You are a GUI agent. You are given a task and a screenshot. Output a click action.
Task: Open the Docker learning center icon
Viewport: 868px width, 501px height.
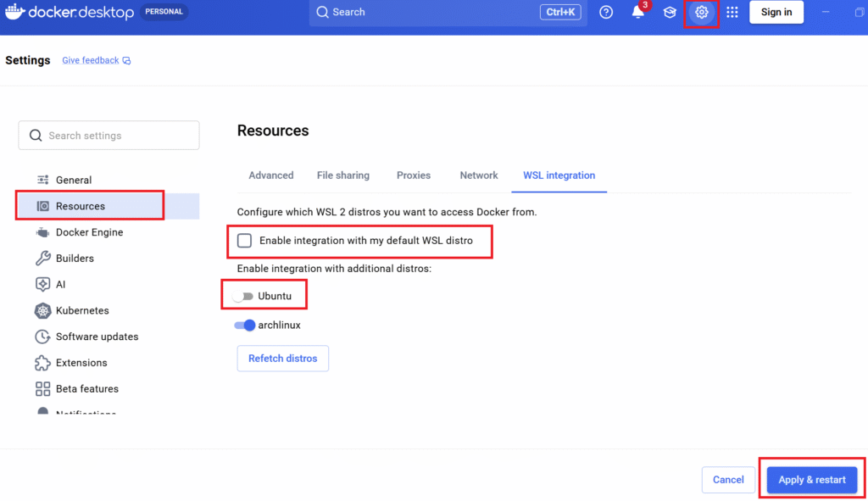[669, 13]
